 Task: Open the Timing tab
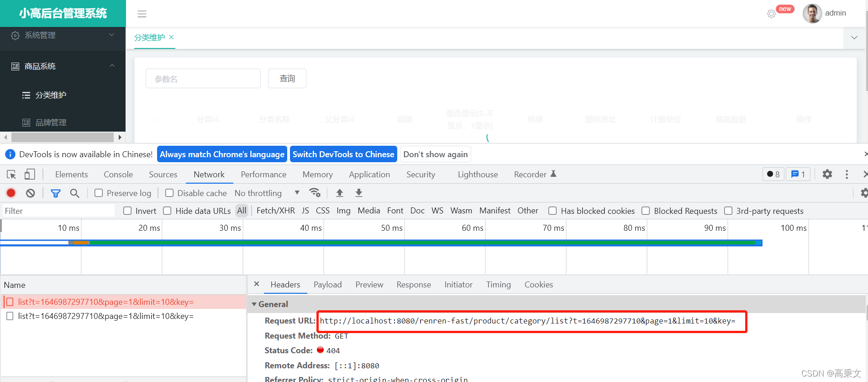coord(498,284)
